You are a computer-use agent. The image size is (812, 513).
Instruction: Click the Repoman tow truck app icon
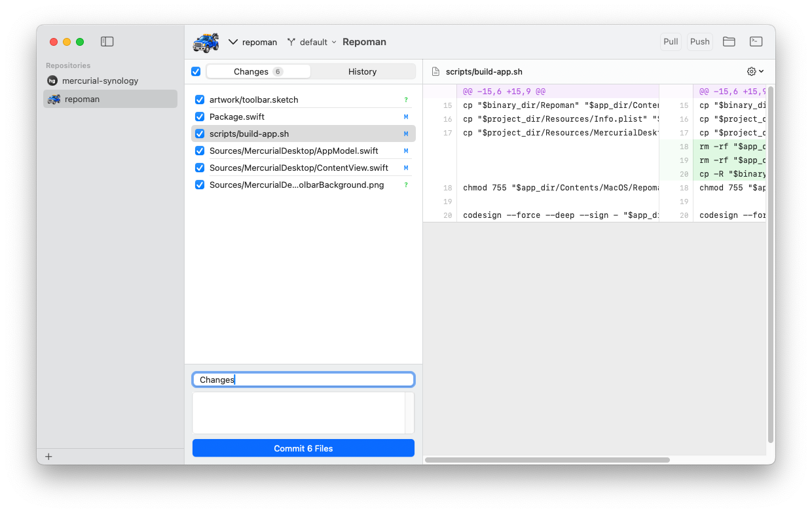206,42
